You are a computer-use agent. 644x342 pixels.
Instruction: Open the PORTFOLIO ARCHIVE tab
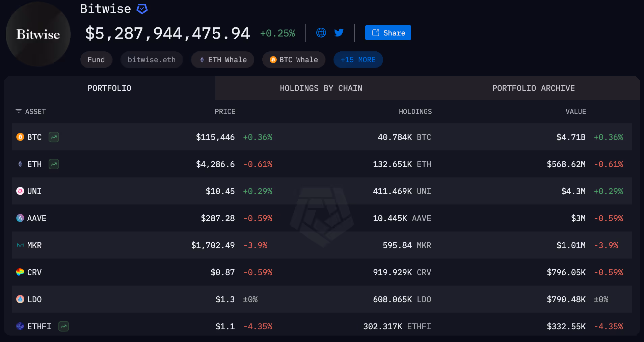533,88
